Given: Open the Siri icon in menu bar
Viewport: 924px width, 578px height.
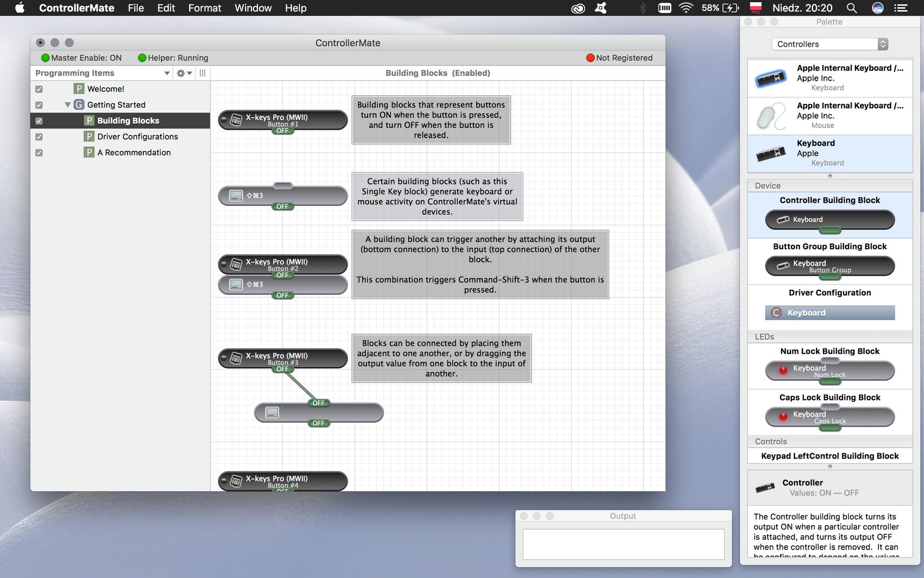Looking at the screenshot, I should pyautogui.click(x=878, y=8).
